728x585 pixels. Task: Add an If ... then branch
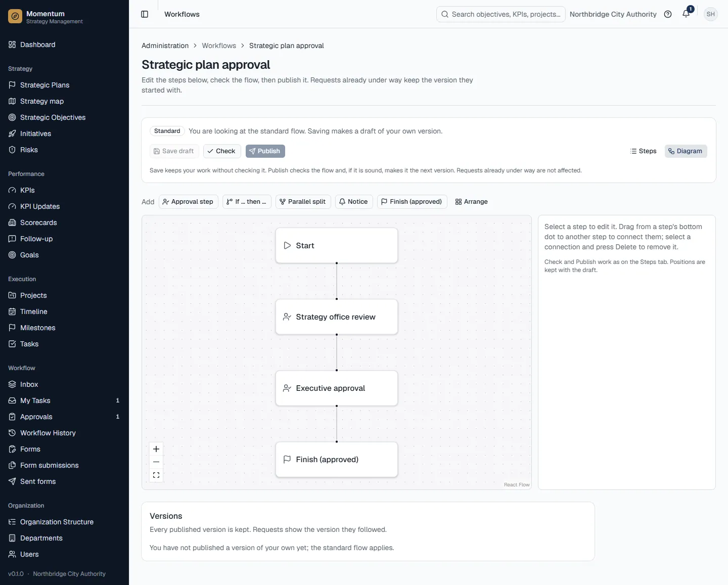click(247, 202)
